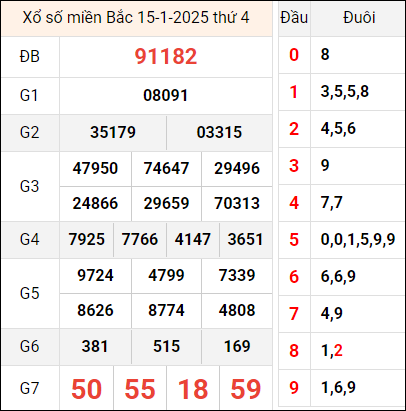Click the G2 number 03315

pyautogui.click(x=219, y=132)
